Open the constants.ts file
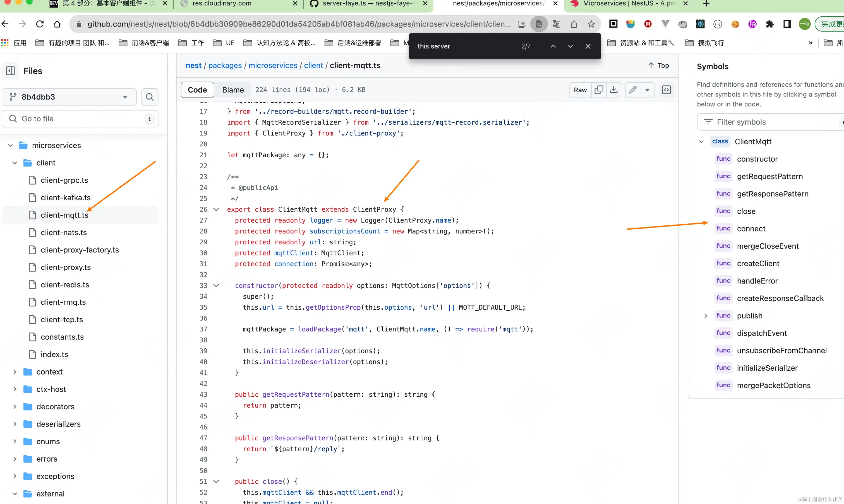Image resolution: width=844 pixels, height=504 pixels. point(62,337)
